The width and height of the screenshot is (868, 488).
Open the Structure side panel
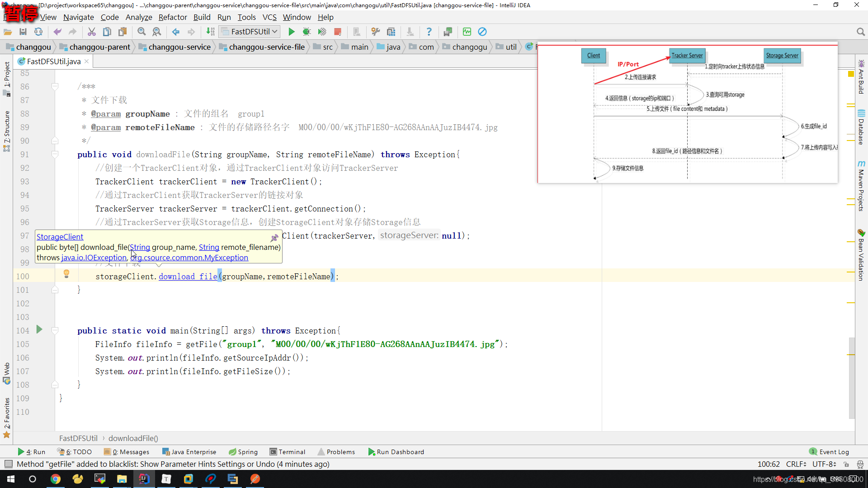[7, 131]
